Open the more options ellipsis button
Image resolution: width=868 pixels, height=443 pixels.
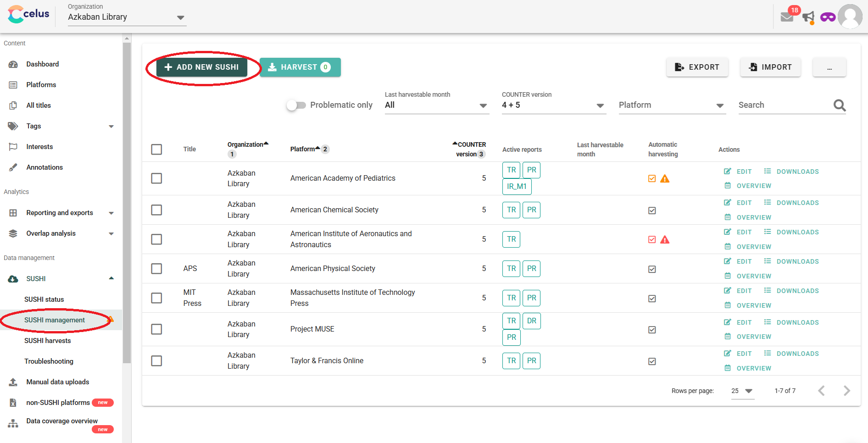[829, 67]
